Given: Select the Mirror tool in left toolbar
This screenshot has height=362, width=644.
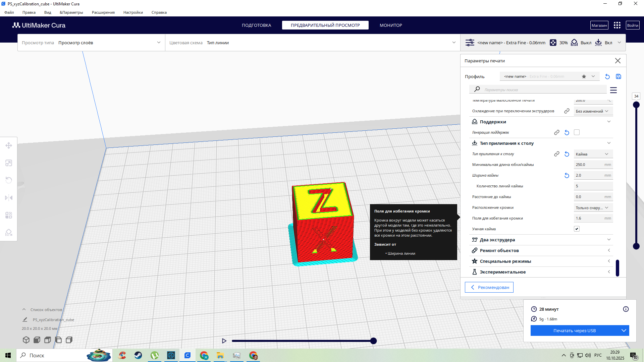Looking at the screenshot, I should click(9, 198).
